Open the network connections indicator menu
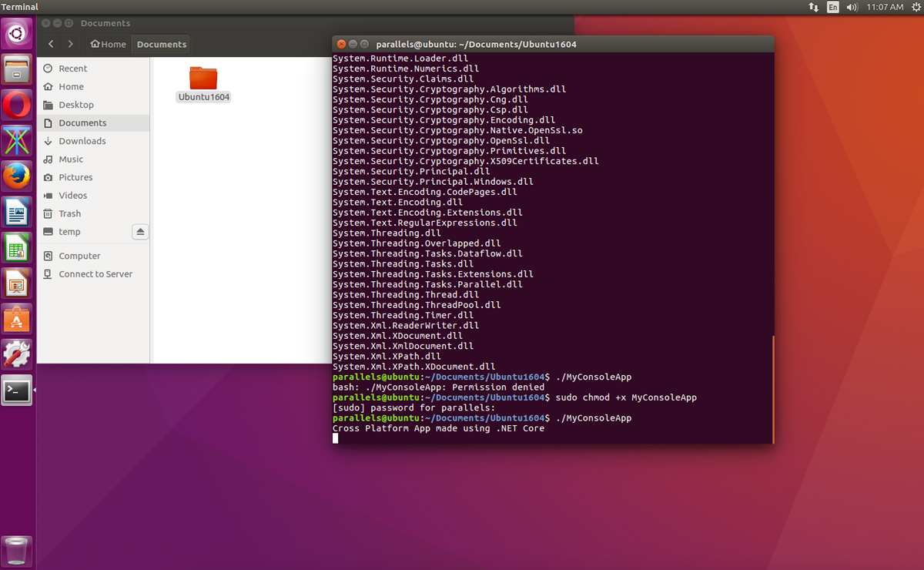Viewport: 924px width, 570px height. [x=813, y=7]
